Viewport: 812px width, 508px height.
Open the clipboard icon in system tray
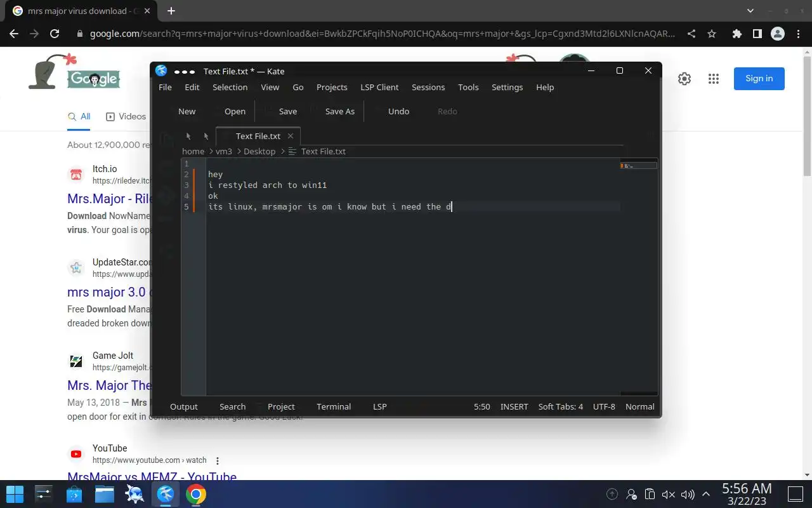tap(650, 494)
